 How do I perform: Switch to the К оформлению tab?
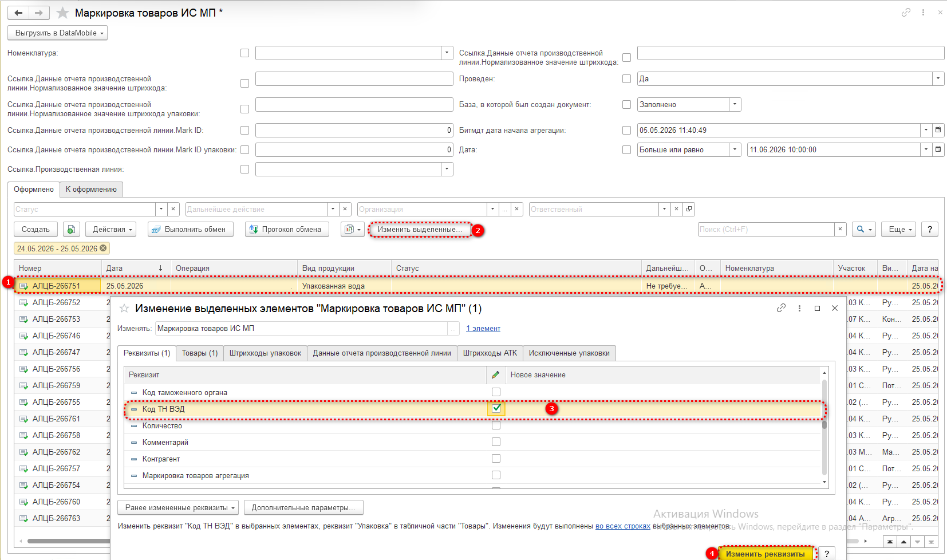point(91,189)
